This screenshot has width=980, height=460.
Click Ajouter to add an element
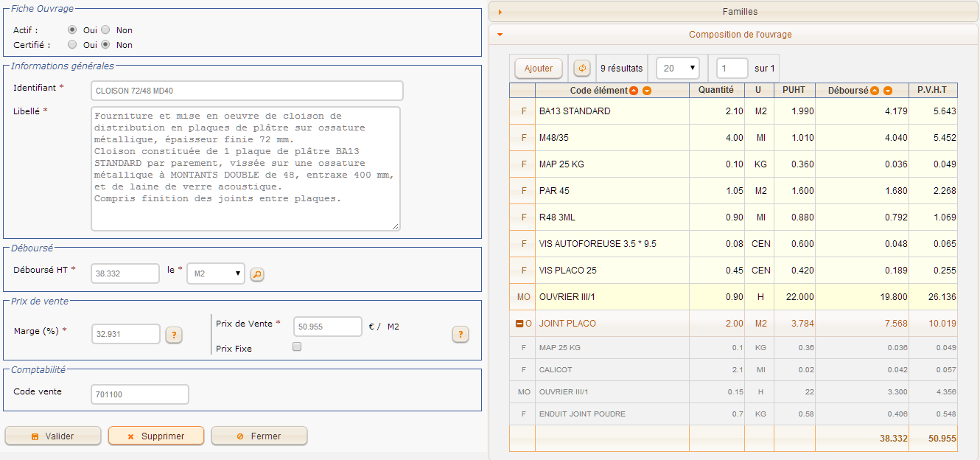coord(539,69)
